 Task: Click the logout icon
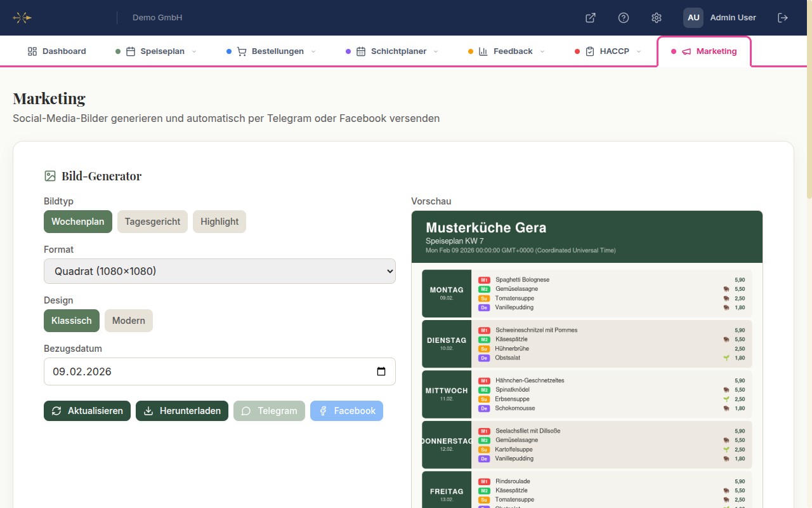pos(782,18)
